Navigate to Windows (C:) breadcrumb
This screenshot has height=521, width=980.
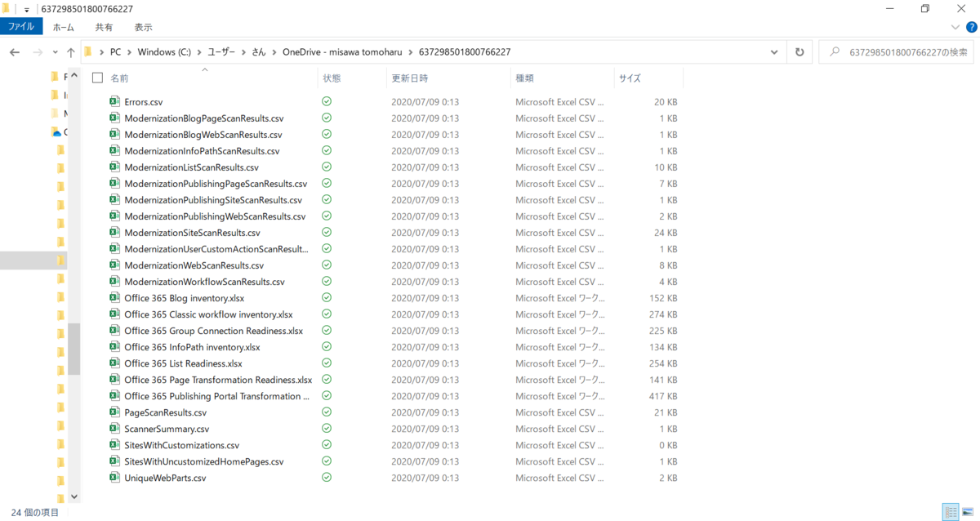click(x=164, y=52)
